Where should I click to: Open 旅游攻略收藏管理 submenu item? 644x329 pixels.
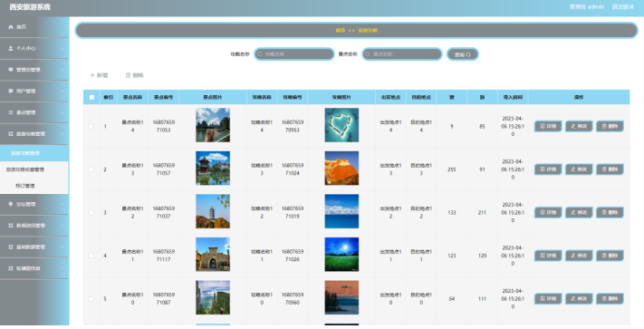34,169
